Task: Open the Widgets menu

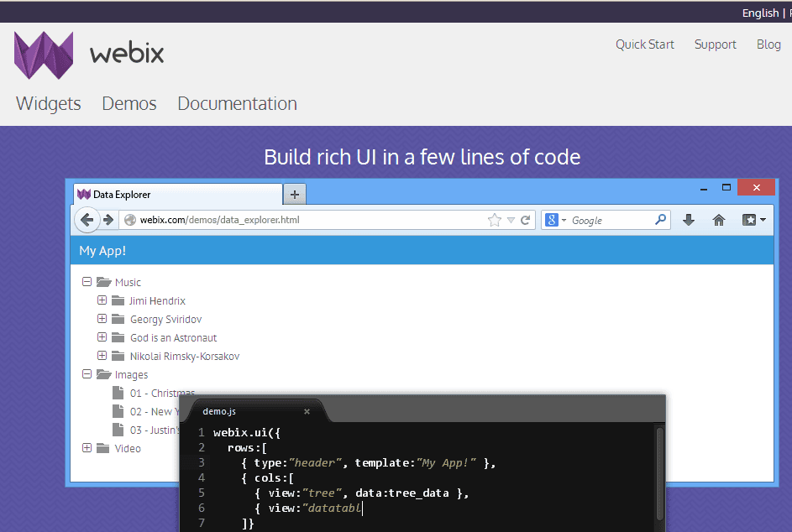Action: tap(49, 103)
